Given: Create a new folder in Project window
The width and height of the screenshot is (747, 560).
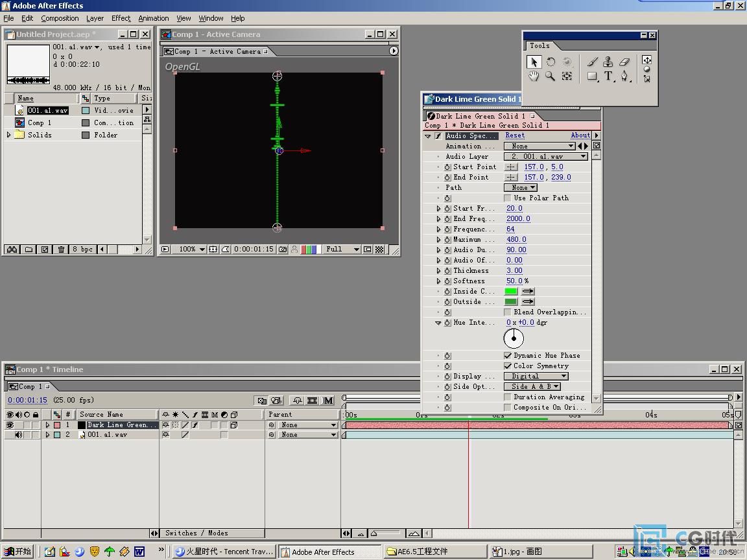Looking at the screenshot, I should tap(29, 249).
